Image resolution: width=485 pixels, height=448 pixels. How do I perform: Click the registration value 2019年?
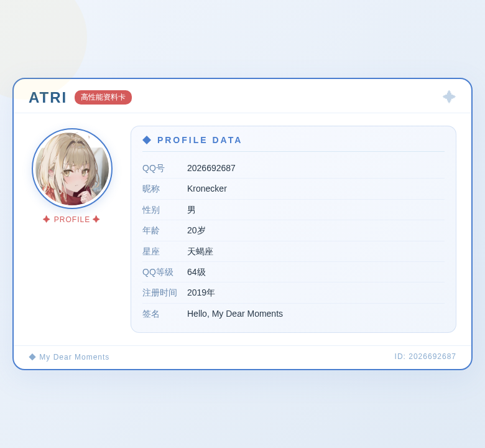pyautogui.click(x=201, y=292)
